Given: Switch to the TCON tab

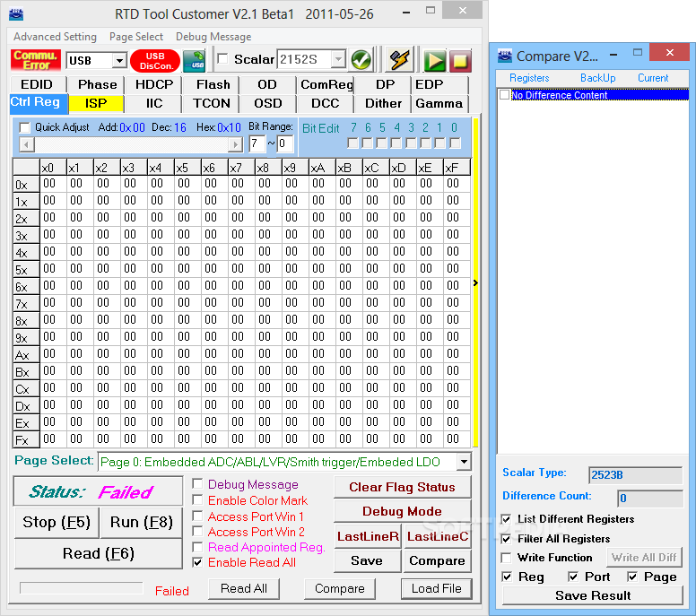Looking at the screenshot, I should tap(212, 103).
